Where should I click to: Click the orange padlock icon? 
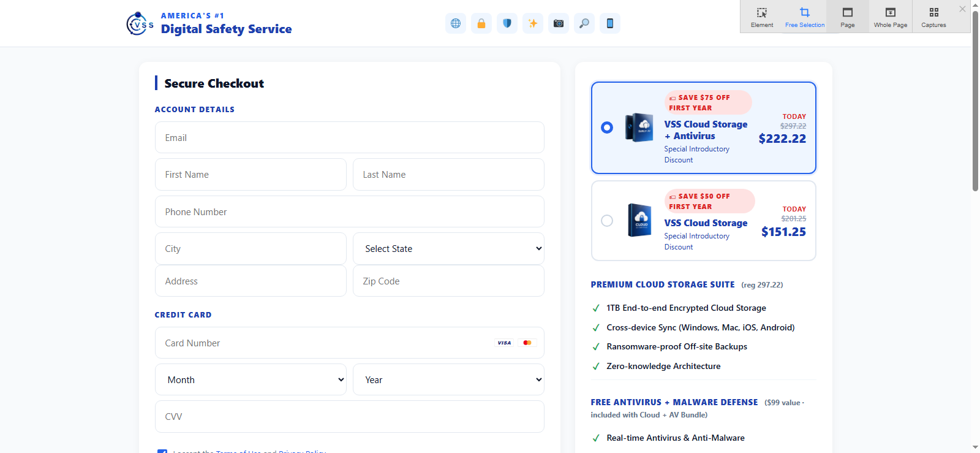pyautogui.click(x=481, y=23)
